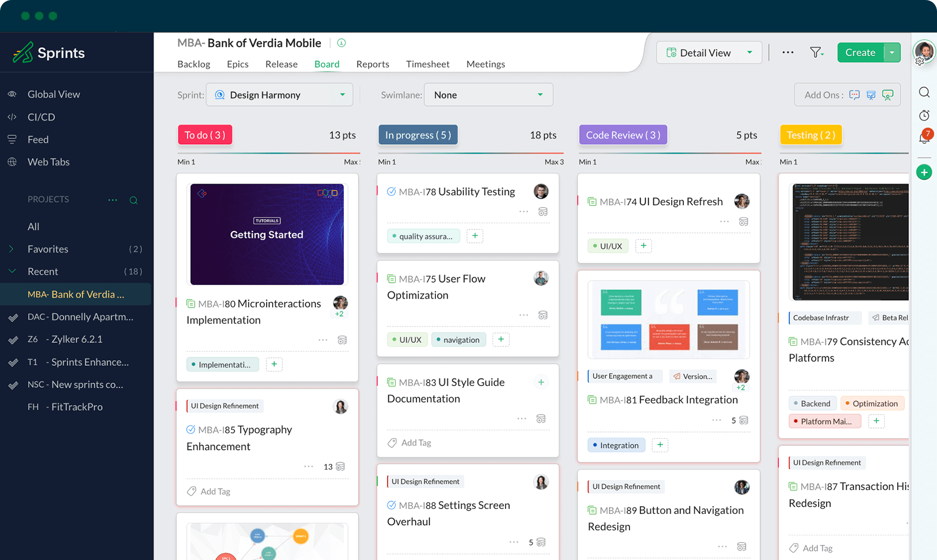This screenshot has width=937, height=560.
Task: Collapse the Recent projects section
Action: pos(12,271)
